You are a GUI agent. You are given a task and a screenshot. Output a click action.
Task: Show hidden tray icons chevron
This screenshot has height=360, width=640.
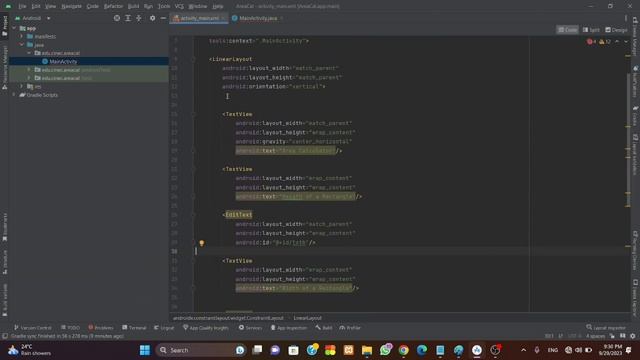point(523,350)
